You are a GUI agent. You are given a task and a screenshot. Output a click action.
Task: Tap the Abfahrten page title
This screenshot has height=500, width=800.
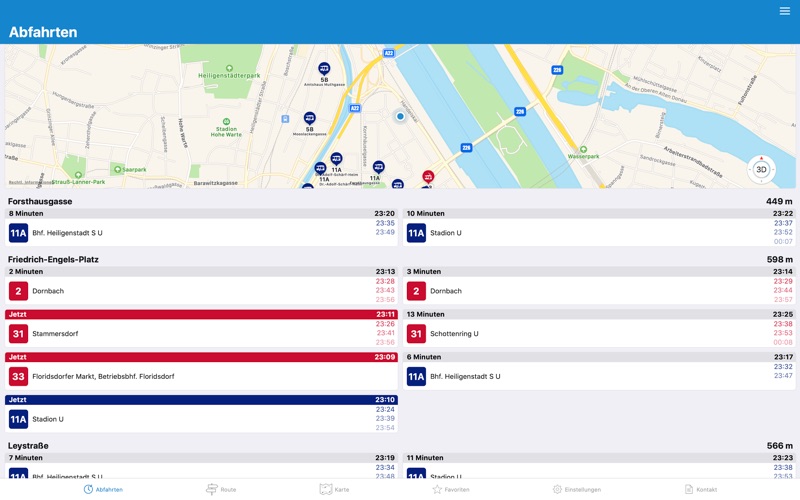point(43,32)
